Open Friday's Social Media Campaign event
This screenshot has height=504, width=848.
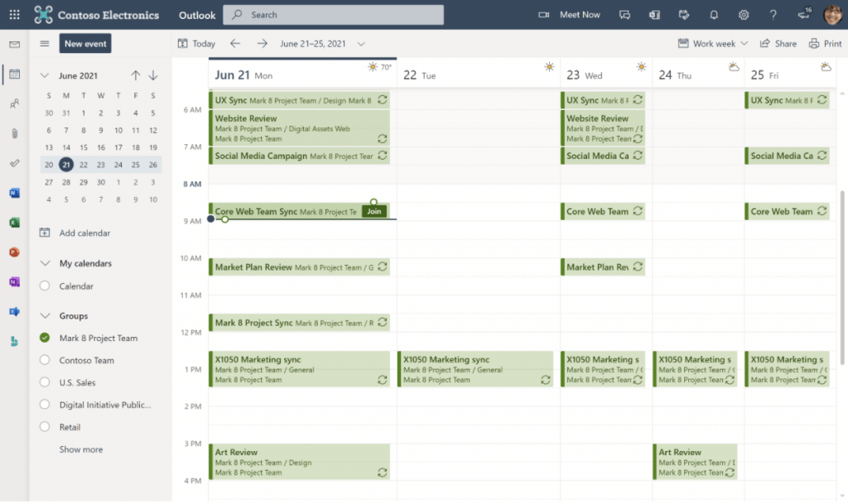click(x=787, y=156)
